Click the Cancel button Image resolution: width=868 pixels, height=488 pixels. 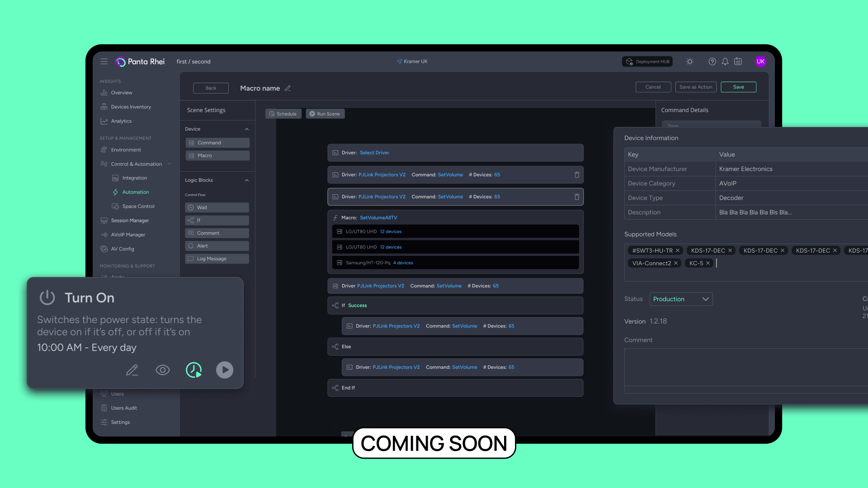tap(653, 87)
